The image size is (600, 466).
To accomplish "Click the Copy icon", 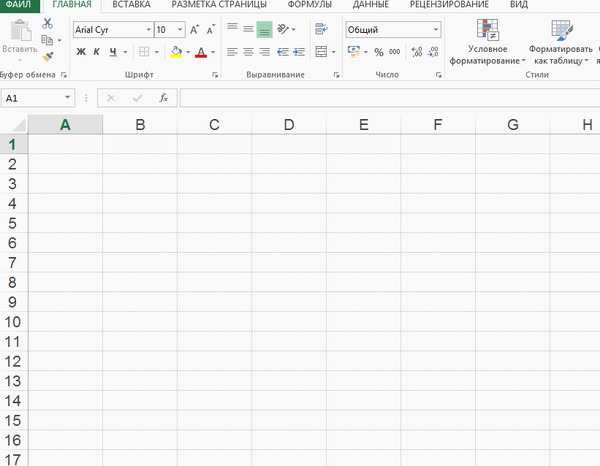I will [x=47, y=40].
